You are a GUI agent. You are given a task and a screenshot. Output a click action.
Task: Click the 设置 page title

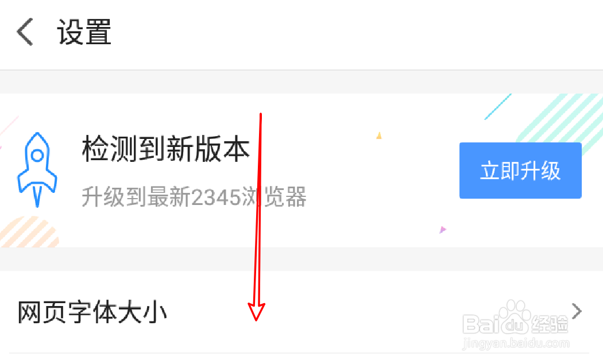(84, 32)
